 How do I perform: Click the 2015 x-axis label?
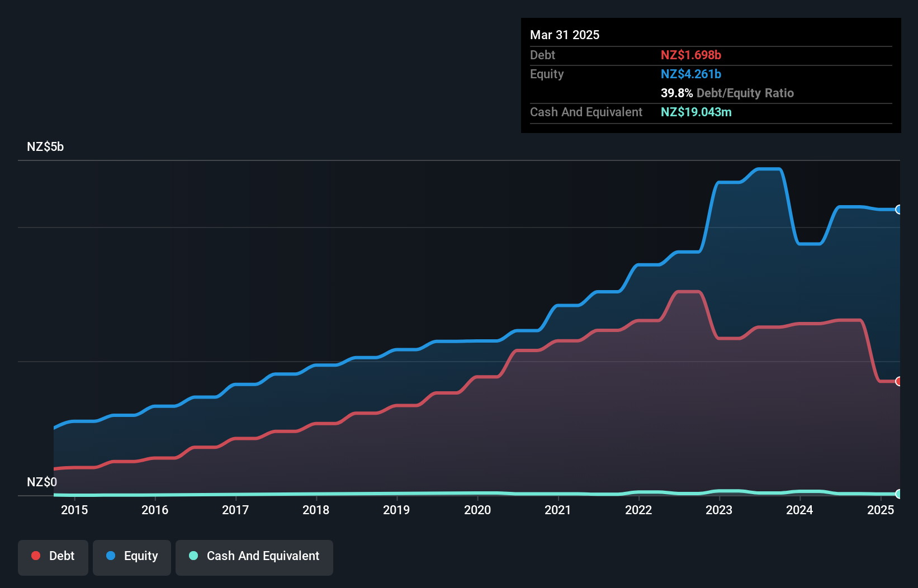[74, 510]
